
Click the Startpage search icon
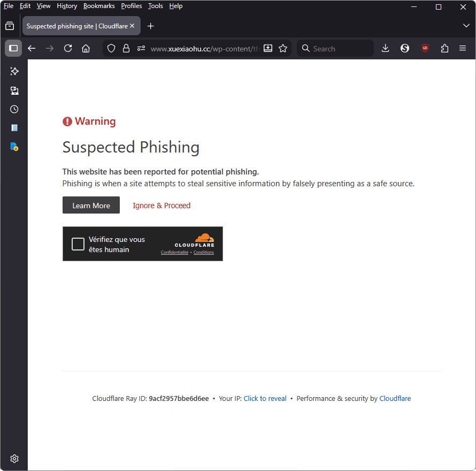405,48
